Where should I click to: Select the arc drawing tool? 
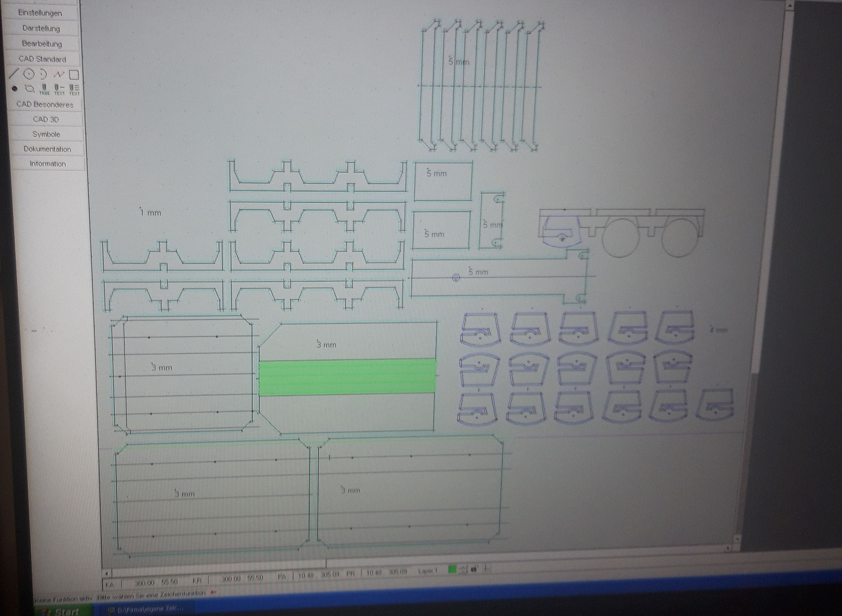(43, 75)
